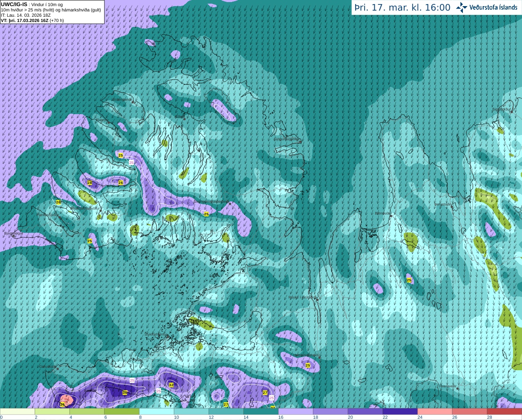Pick the lavender 16–18 legend swatch
522x420 pixels.
tap(296, 411)
